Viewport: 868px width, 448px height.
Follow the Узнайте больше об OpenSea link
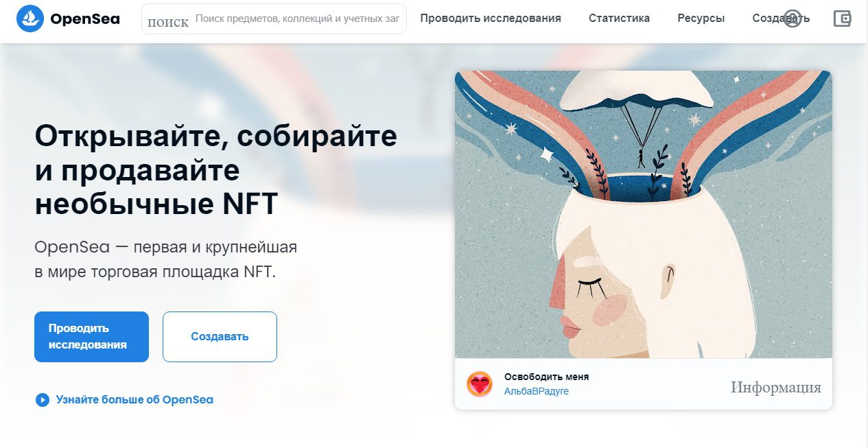click(134, 399)
